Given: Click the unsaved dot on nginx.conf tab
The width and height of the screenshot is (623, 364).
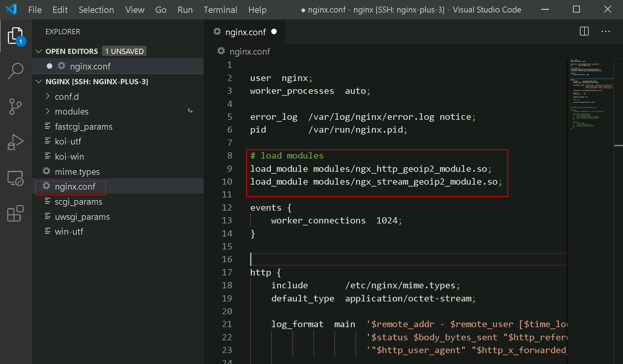Looking at the screenshot, I should (x=274, y=32).
